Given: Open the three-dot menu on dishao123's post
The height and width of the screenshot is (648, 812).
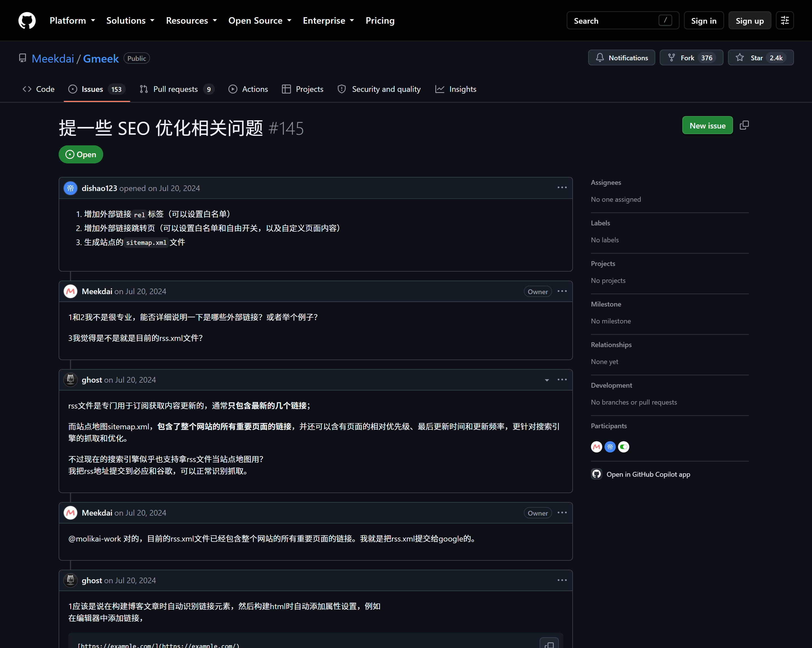Looking at the screenshot, I should tap(562, 187).
